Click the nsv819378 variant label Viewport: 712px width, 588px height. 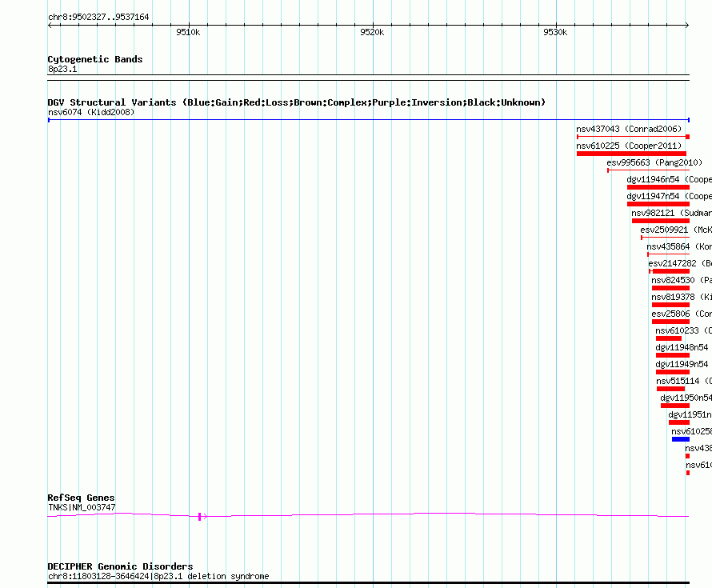point(682,297)
